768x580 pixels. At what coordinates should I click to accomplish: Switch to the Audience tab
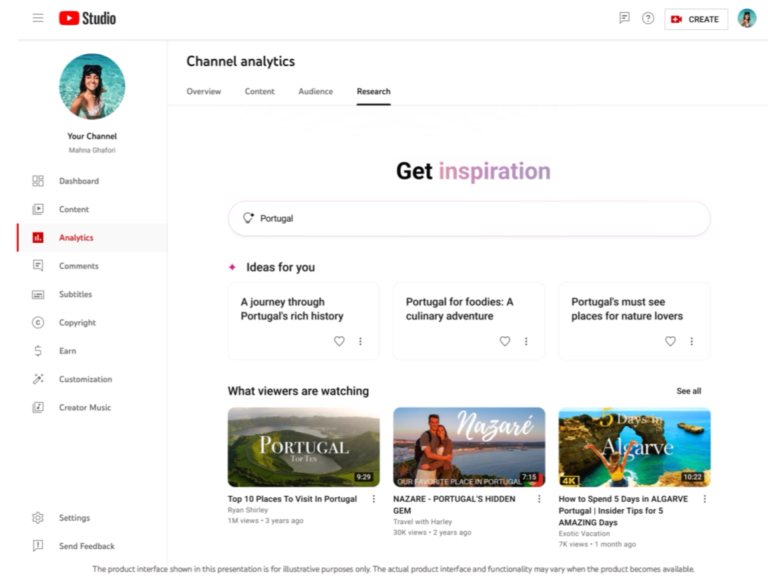[315, 91]
